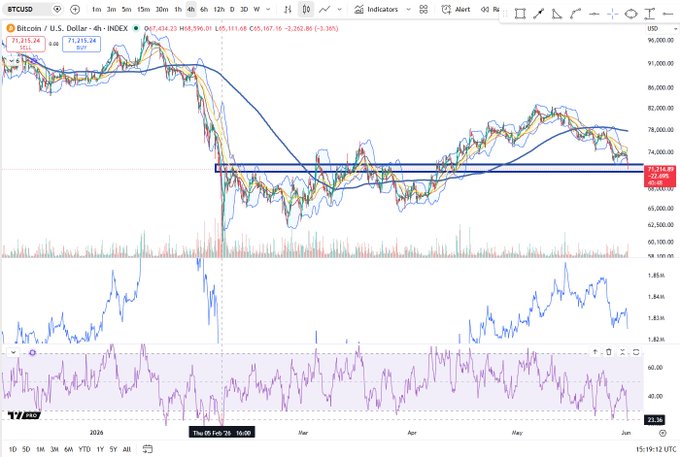
Task: Select the W weekly timeframe
Action: (x=256, y=9)
